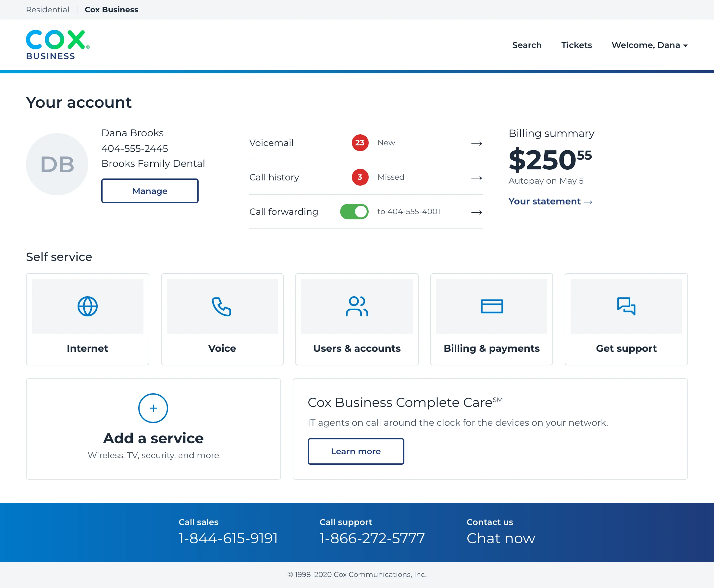Click the forwarding number 404-555-4001
The image size is (714, 588).
413,211
